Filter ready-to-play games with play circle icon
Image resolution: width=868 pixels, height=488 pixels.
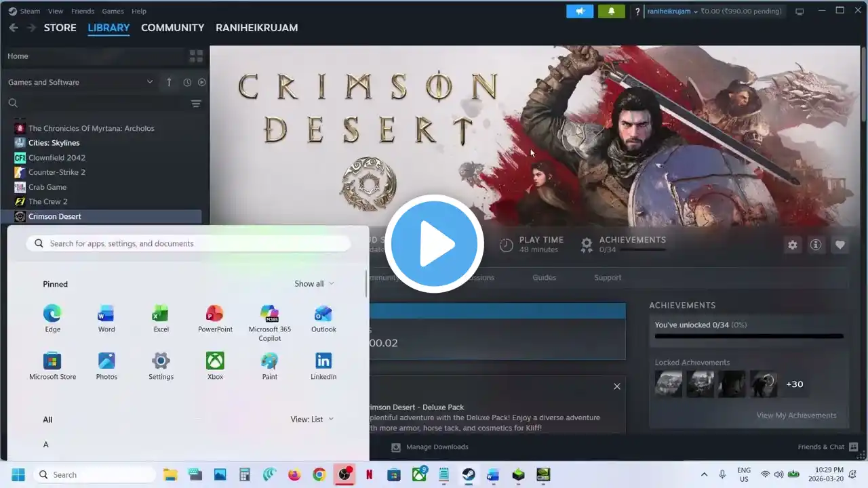tap(201, 82)
